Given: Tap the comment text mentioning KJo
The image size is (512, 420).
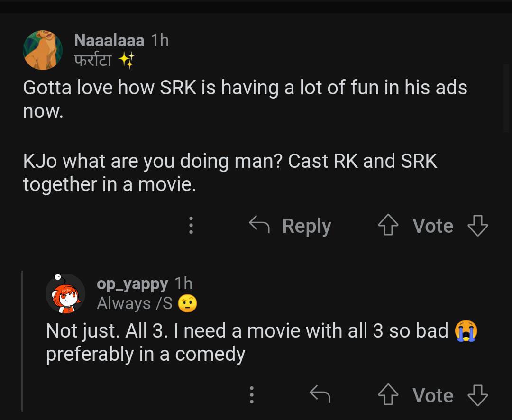Looking at the screenshot, I should click(x=229, y=173).
